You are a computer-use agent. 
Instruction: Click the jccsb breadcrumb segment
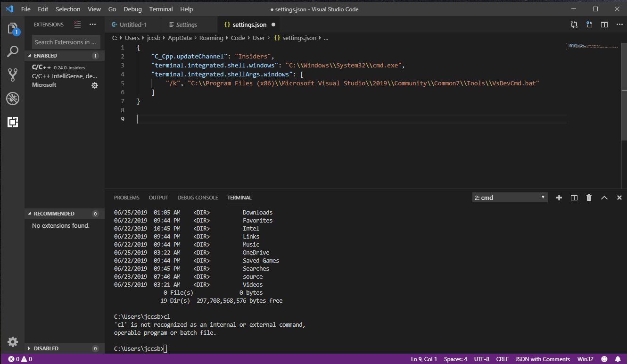(154, 38)
